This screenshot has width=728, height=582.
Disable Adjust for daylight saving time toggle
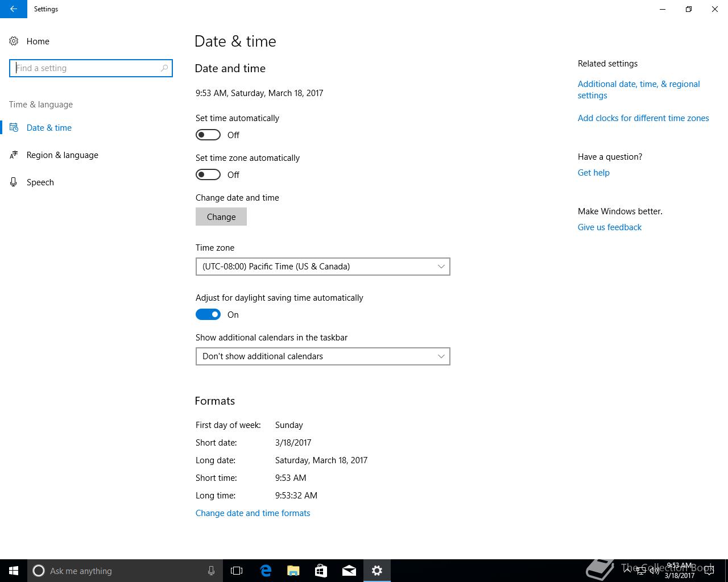click(208, 314)
